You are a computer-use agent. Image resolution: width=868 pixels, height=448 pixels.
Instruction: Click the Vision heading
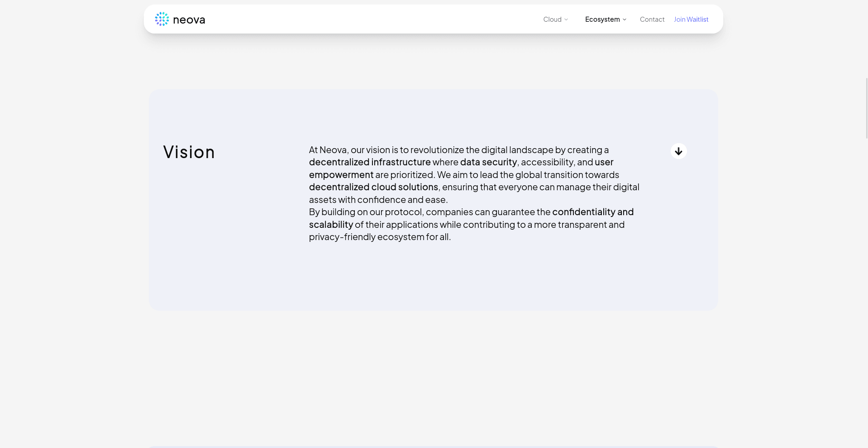click(x=189, y=152)
